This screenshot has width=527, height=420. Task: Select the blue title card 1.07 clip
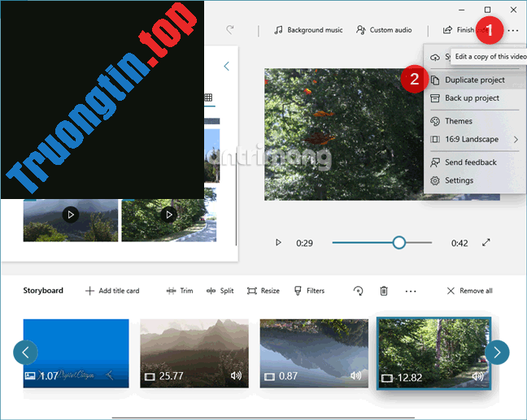tap(76, 353)
